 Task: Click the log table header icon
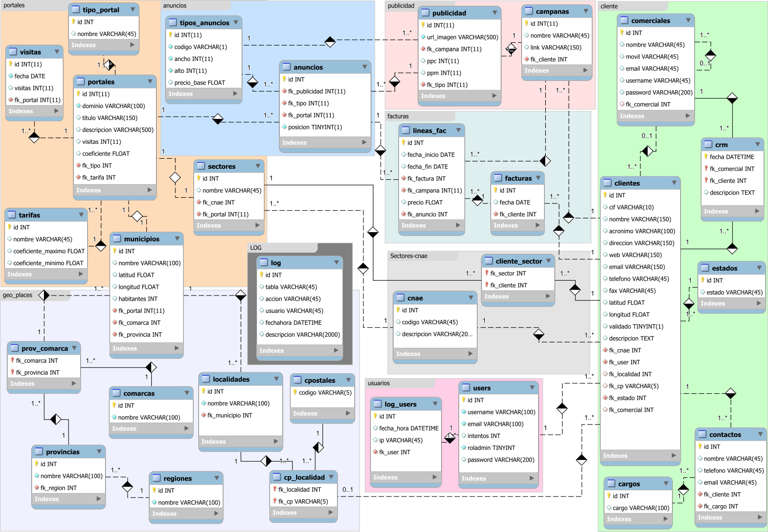[264, 262]
